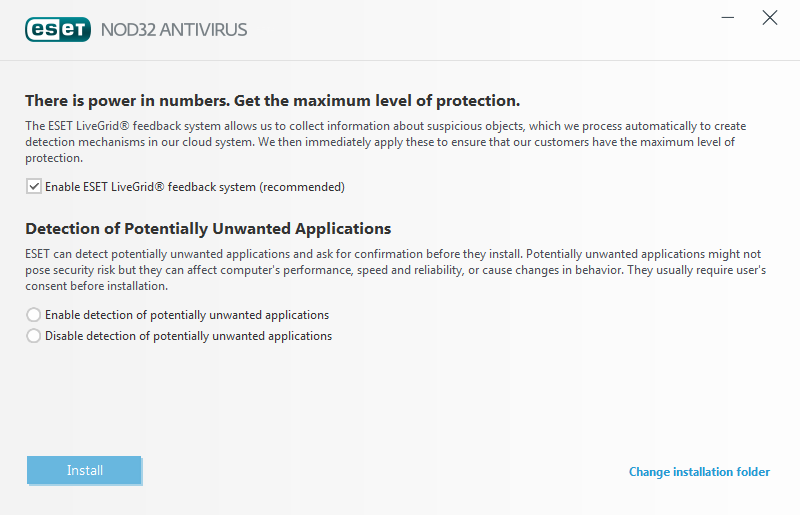Minimize the ESET installer window
This screenshot has width=800, height=515.
(x=728, y=17)
